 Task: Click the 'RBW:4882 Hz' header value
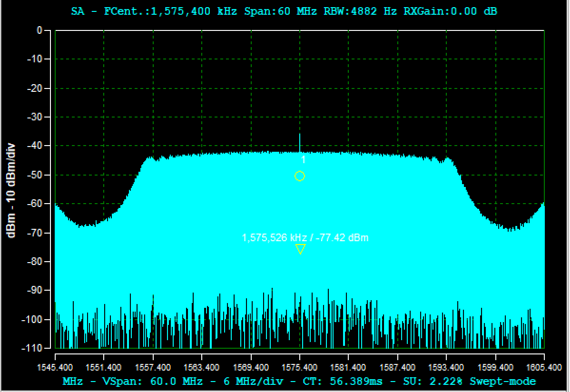click(360, 11)
